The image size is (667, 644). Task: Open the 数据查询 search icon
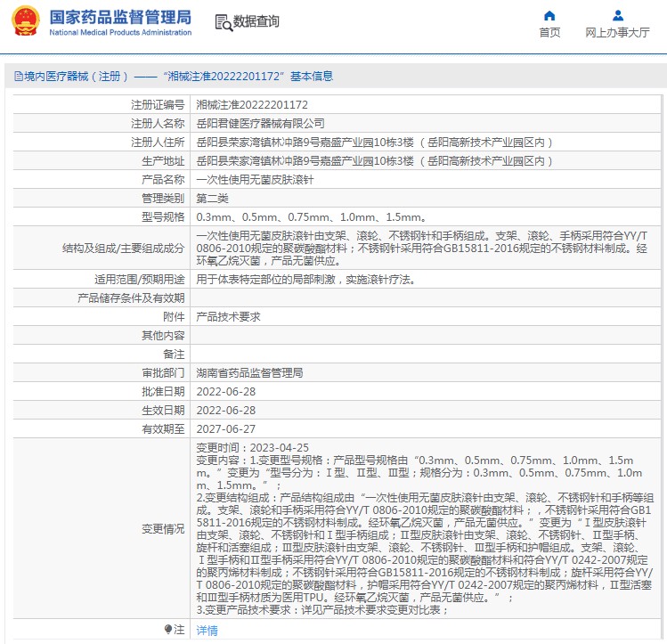click(x=224, y=22)
